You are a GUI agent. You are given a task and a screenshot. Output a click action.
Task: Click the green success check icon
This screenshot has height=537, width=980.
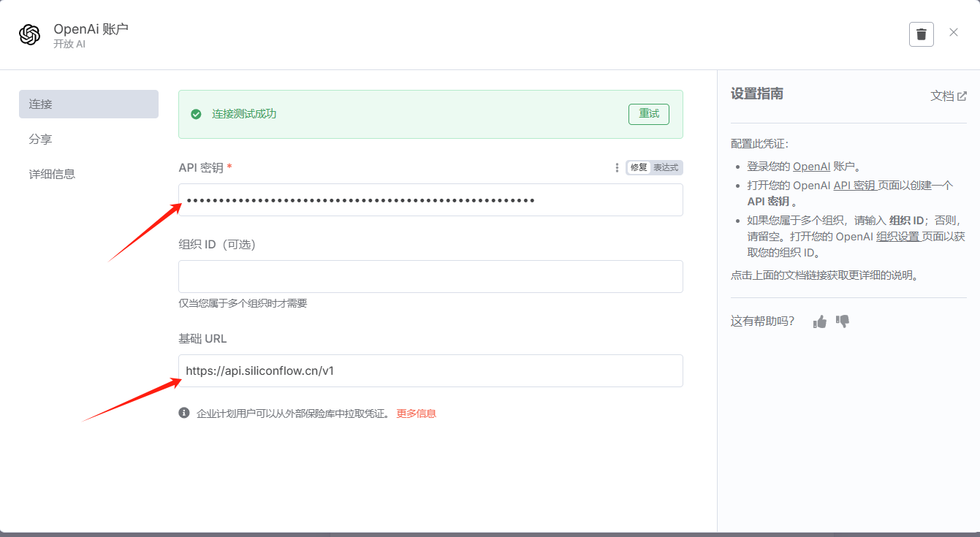[x=196, y=114]
